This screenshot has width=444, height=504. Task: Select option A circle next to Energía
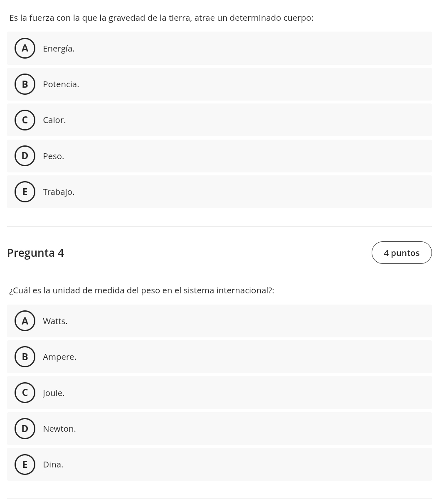25,48
